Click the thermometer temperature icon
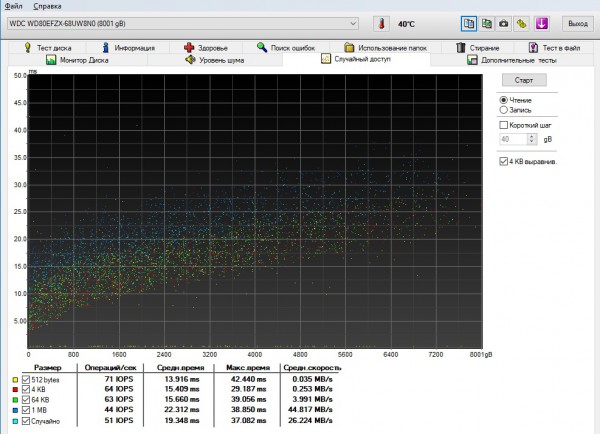Image resolution: width=600 pixels, height=434 pixels. point(381,24)
